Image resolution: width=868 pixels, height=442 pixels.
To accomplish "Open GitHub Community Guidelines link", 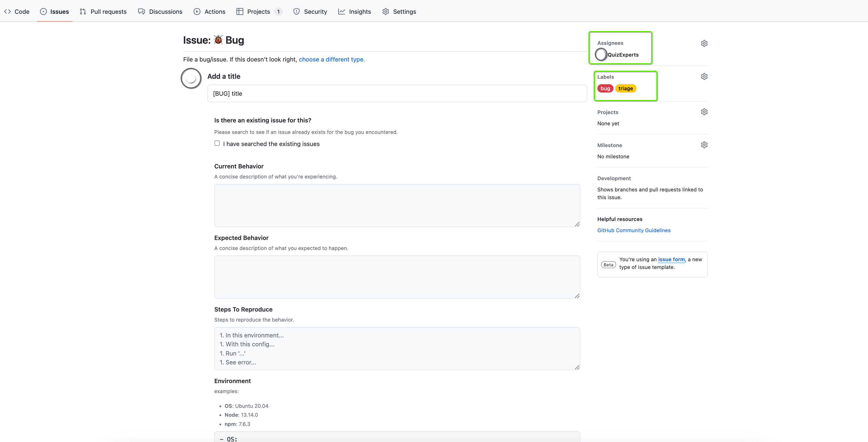I will (634, 230).
